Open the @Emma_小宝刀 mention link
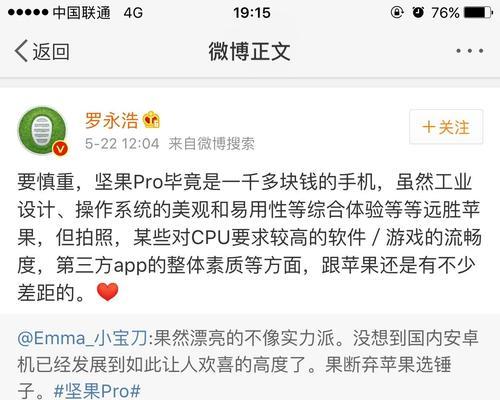 coord(82,338)
